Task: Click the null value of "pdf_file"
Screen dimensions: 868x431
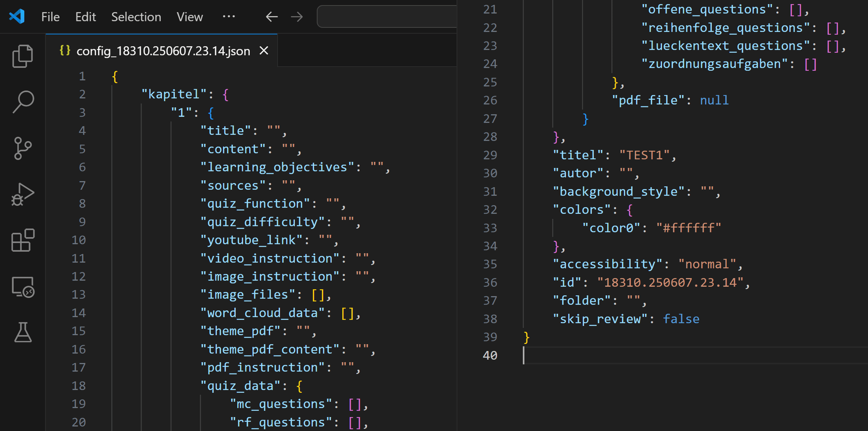Action: tap(714, 100)
